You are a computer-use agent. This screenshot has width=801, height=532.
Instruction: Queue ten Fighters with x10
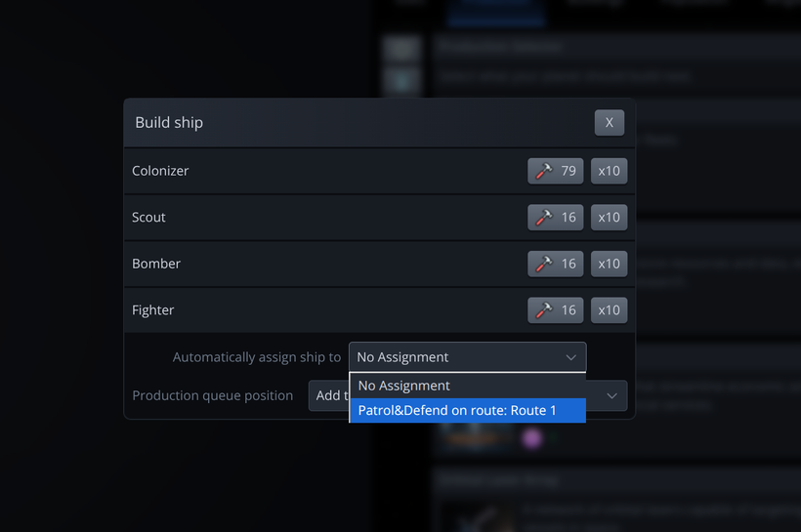(609, 310)
